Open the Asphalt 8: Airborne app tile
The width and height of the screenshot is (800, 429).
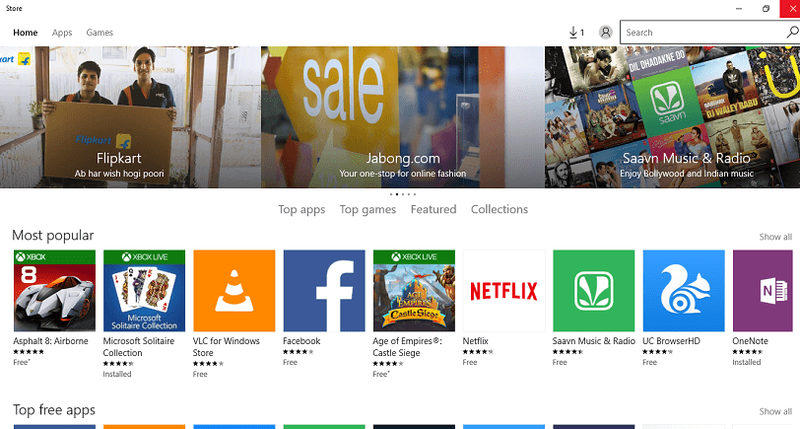click(55, 291)
